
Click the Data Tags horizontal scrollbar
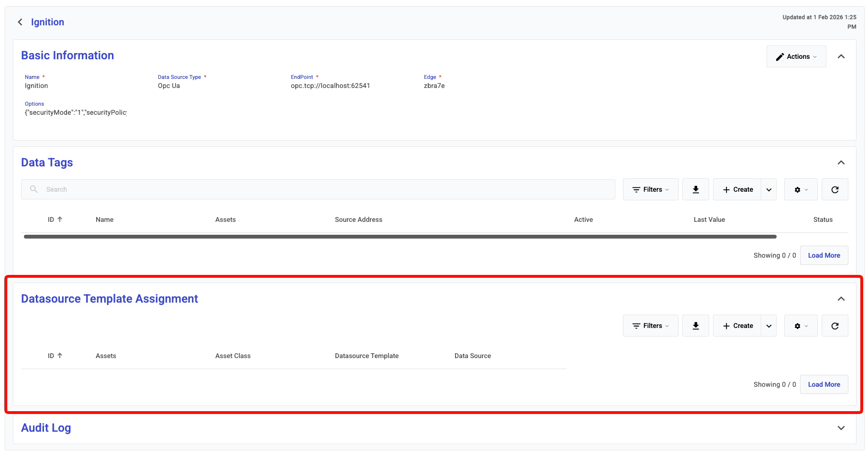point(400,237)
